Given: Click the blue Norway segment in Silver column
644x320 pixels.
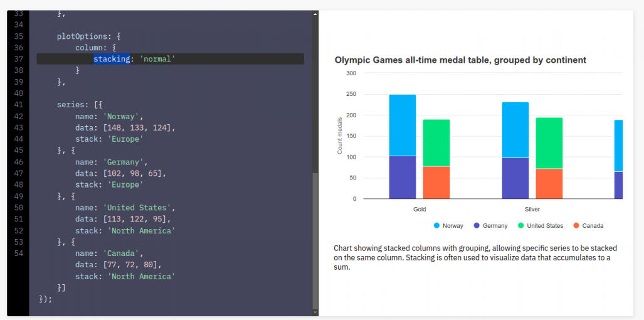Looking at the screenshot, I should point(515,129).
